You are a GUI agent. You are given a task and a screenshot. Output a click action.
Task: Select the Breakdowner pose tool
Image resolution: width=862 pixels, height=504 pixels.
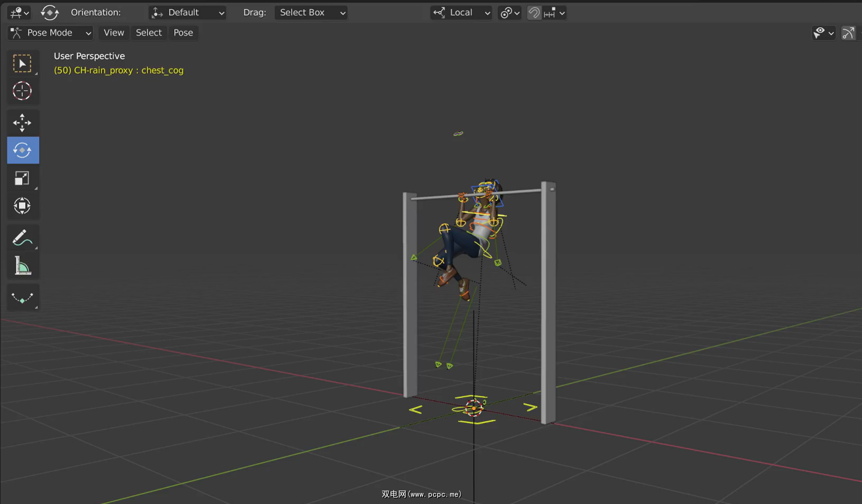coord(22,297)
